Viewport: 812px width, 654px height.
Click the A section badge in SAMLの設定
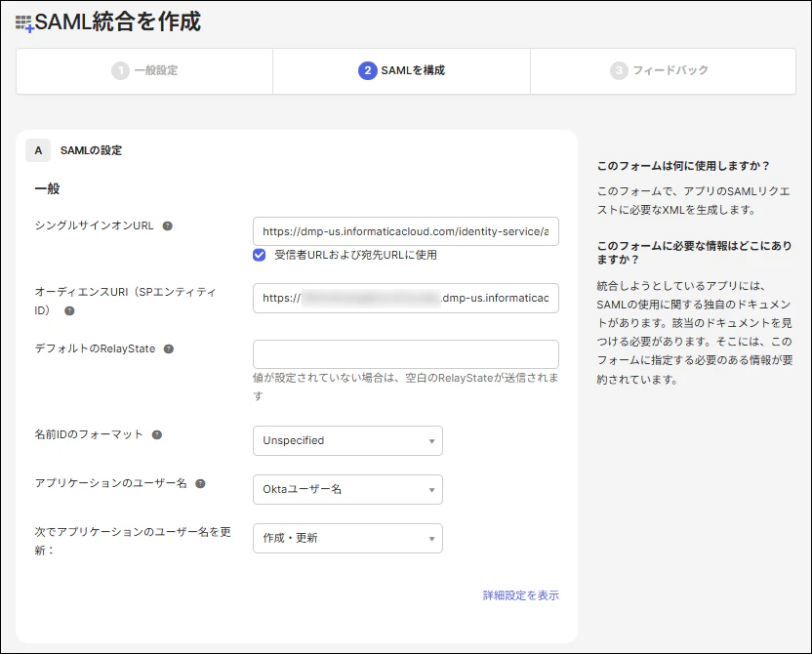point(38,150)
